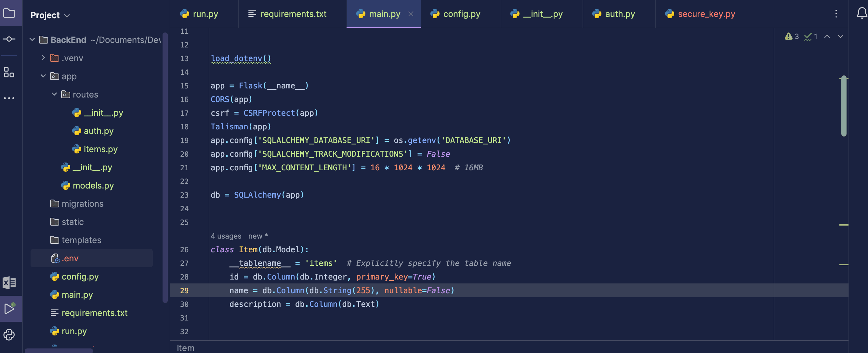Open the Run tool window icon
The height and width of the screenshot is (353, 868).
[x=9, y=308]
